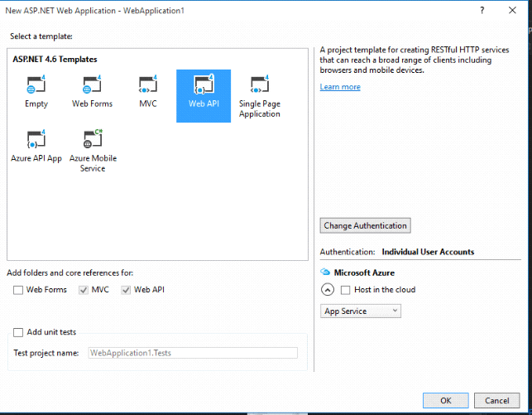Enable the Web Forms references checkbox

pyautogui.click(x=18, y=290)
